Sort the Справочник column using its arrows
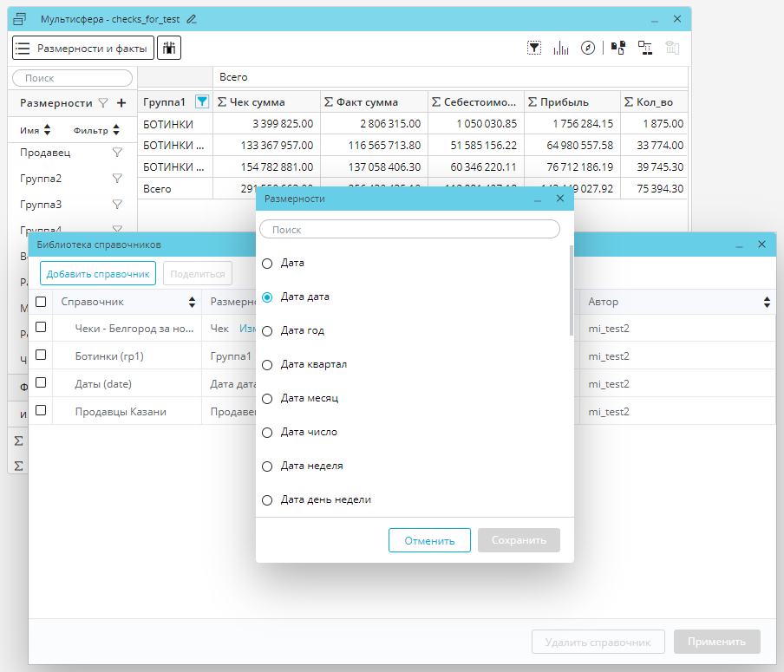This screenshot has height=672, width=784. coord(192,302)
